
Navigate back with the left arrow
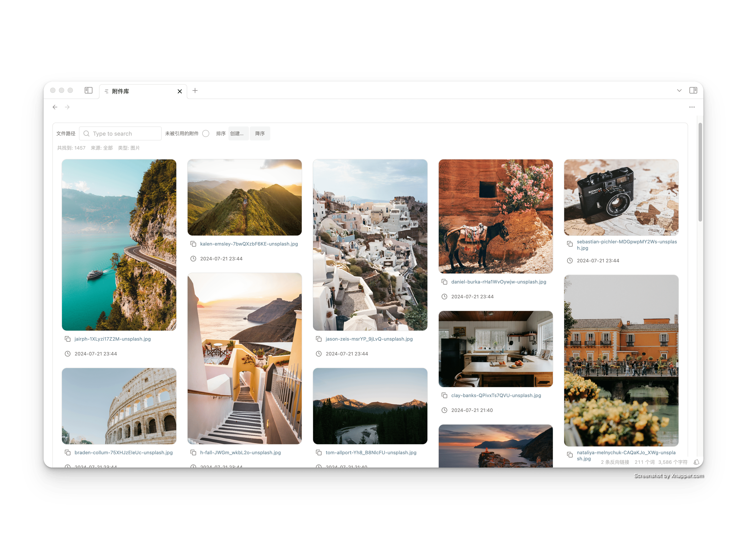point(55,107)
